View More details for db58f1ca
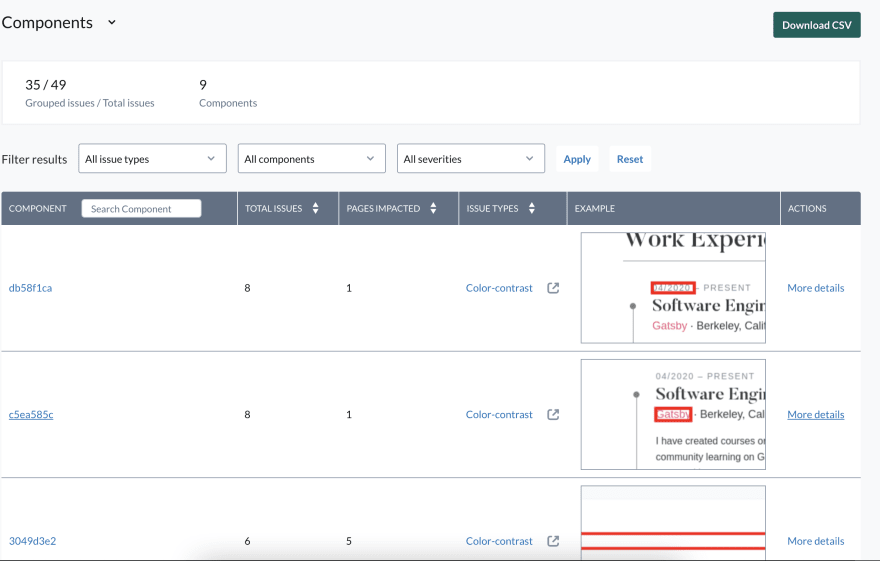Viewport: 880px width, 561px height. pyautogui.click(x=815, y=288)
